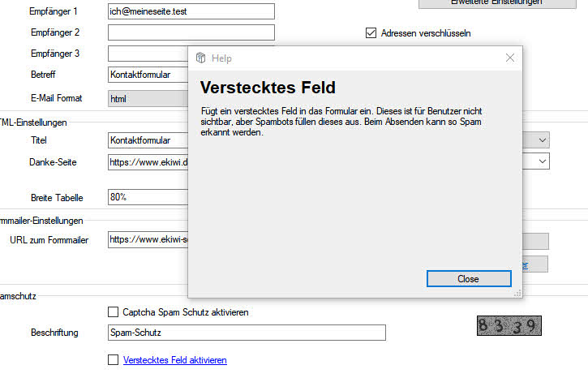The height and width of the screenshot is (378, 588).
Task: Focus the URL zum Formmailer field
Action: point(148,239)
